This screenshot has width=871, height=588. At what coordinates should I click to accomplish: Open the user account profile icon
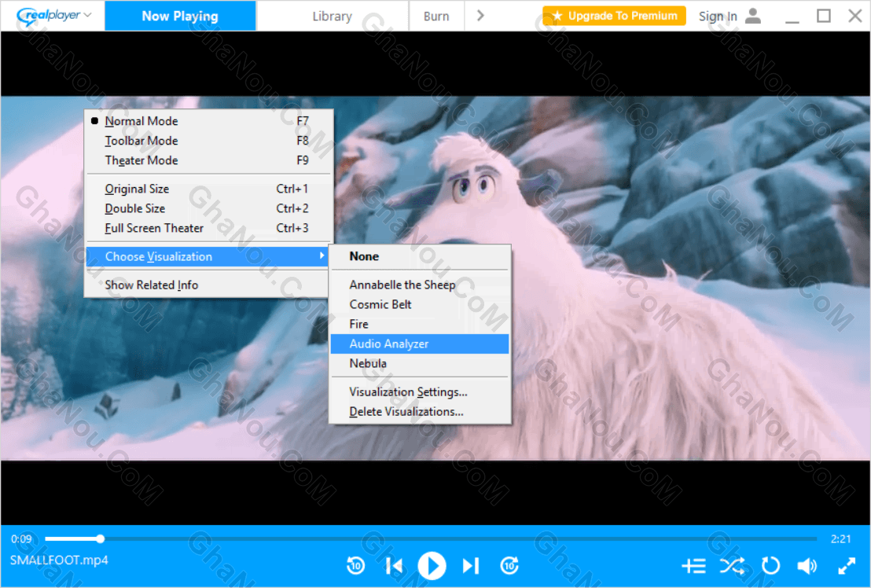click(752, 16)
